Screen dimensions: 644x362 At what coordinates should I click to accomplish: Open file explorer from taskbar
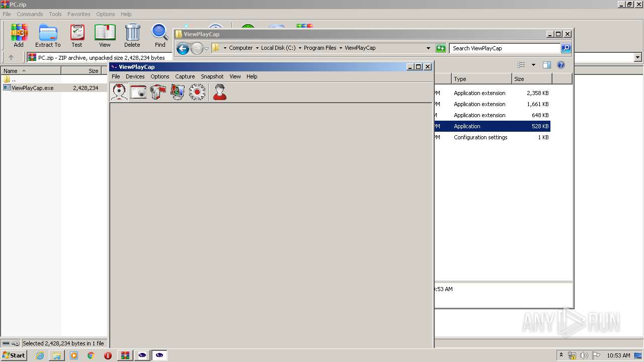(x=57, y=355)
